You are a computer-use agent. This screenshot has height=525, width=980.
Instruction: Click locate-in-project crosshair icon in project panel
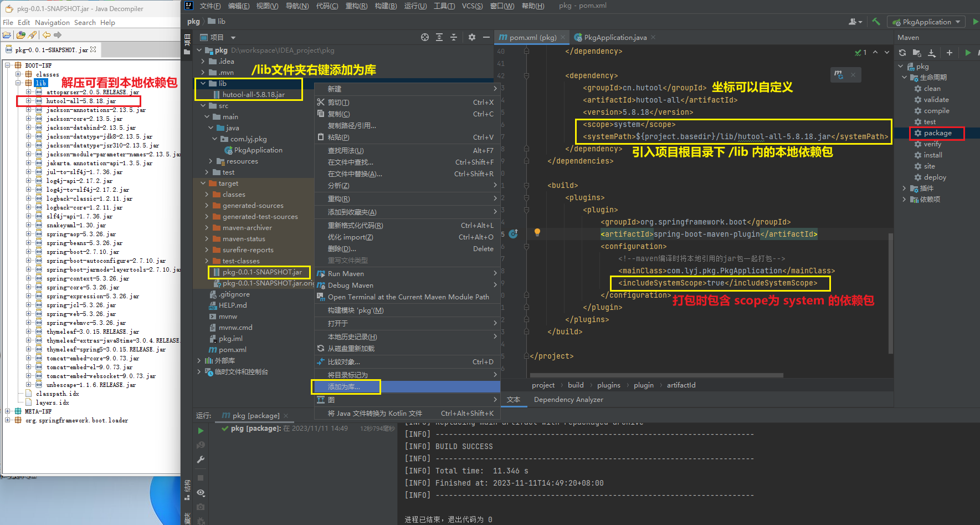pos(425,37)
